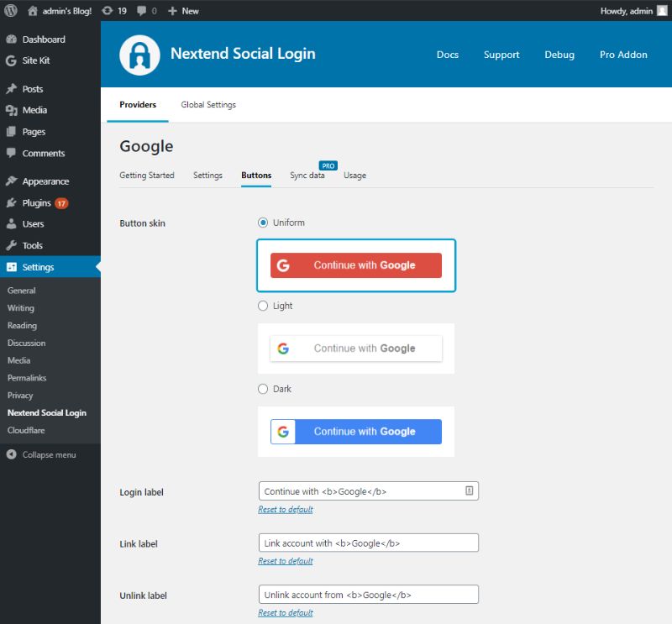This screenshot has width=672, height=624.
Task: Select the Light button skin radio
Action: click(x=263, y=306)
